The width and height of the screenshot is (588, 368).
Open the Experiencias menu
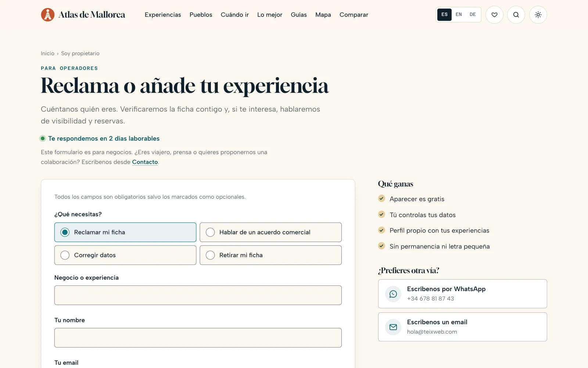(x=163, y=15)
